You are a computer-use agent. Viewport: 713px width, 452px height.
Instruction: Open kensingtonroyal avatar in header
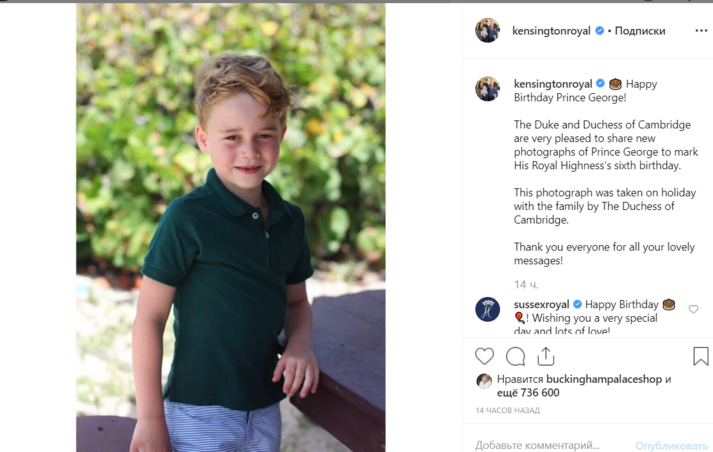coord(487,31)
